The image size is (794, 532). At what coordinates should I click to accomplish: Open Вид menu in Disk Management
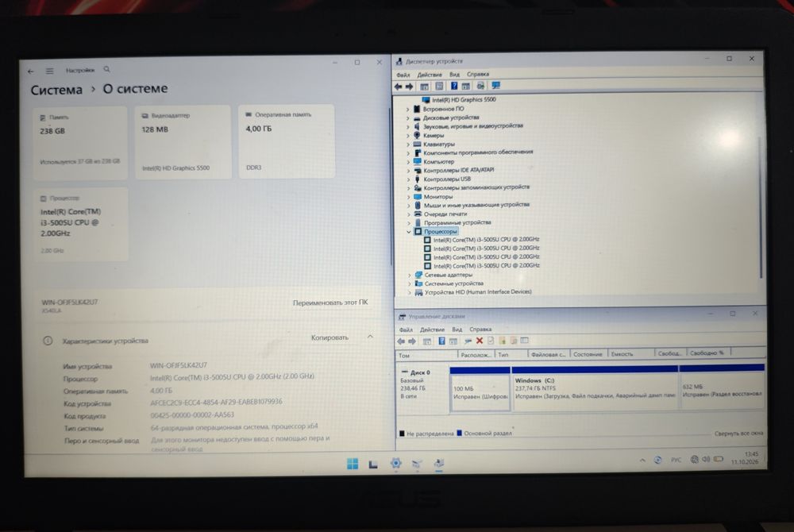click(457, 329)
